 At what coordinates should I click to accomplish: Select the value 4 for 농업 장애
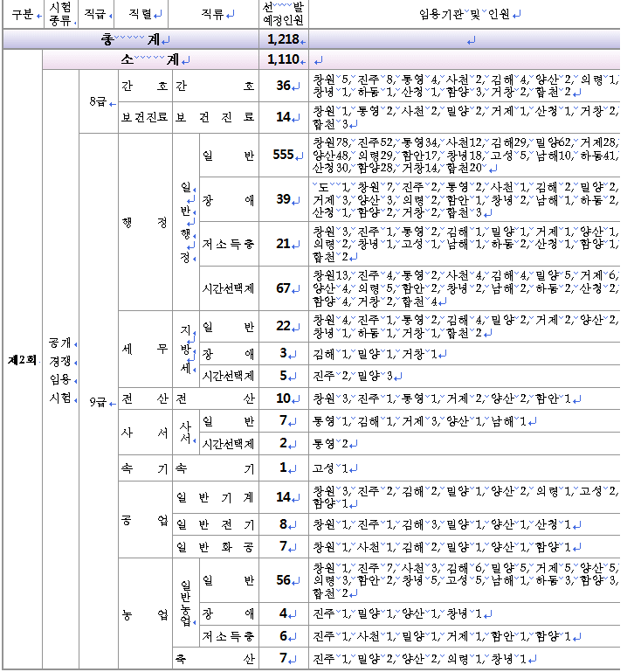click(x=284, y=613)
